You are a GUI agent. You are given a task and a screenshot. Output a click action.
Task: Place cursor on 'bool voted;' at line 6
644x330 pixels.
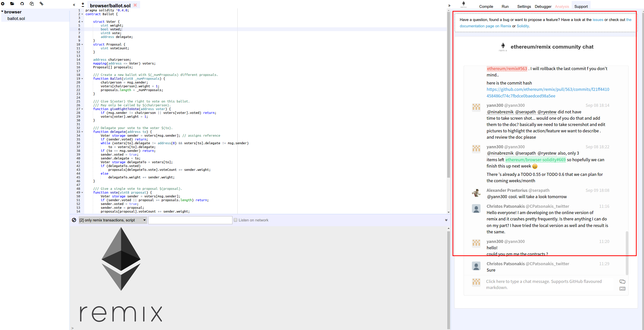click(111, 29)
